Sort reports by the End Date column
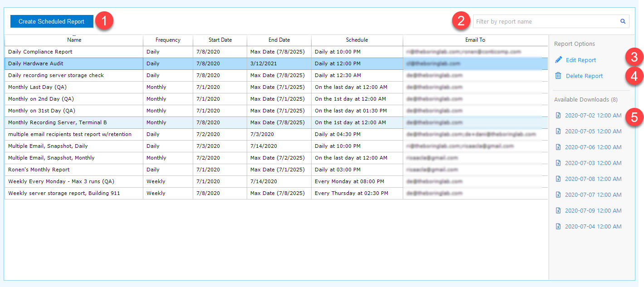 (x=278, y=40)
